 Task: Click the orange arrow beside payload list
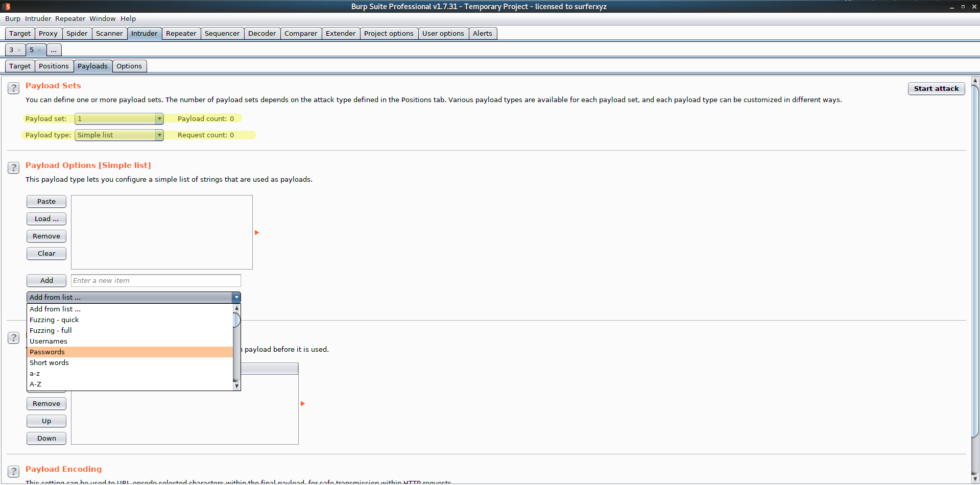(257, 232)
